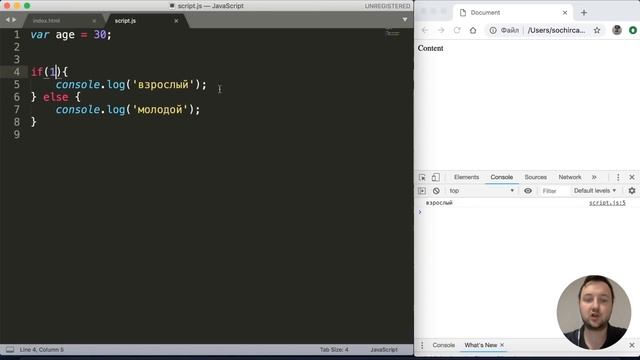The height and width of the screenshot is (360, 640).
Task: Toggle the DevTools device toolbar
Action: (x=436, y=177)
